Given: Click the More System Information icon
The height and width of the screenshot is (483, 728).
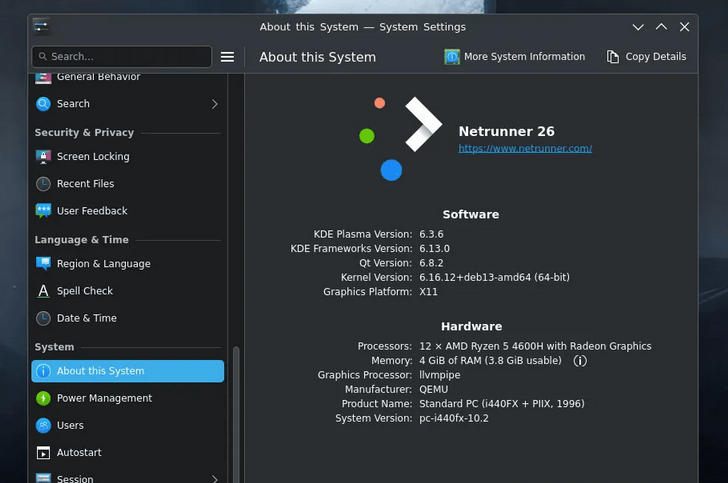Looking at the screenshot, I should coord(452,57).
